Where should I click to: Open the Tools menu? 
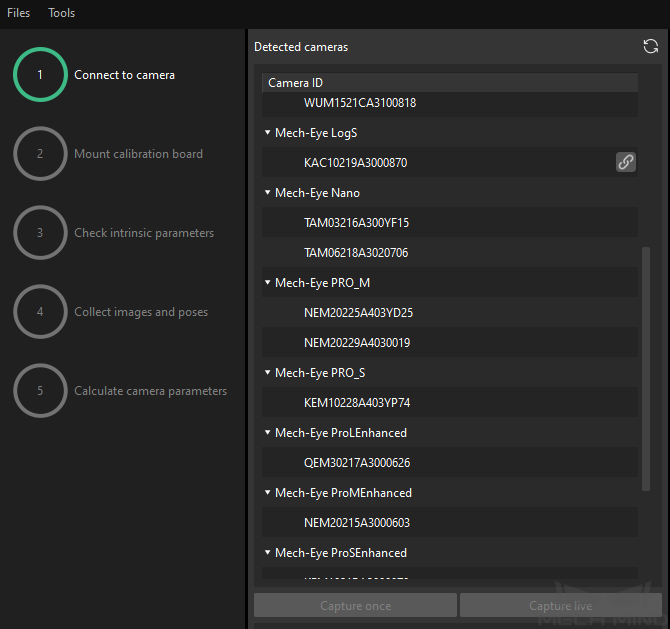click(62, 13)
